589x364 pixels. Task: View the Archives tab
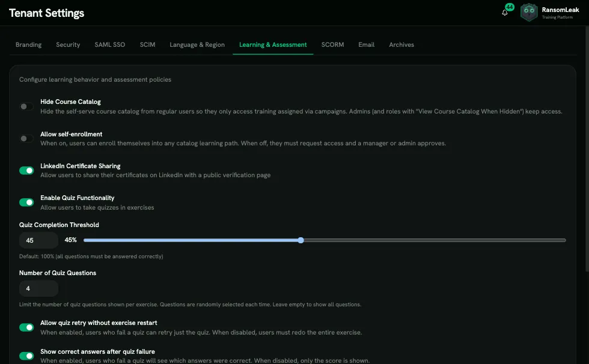[401, 44]
